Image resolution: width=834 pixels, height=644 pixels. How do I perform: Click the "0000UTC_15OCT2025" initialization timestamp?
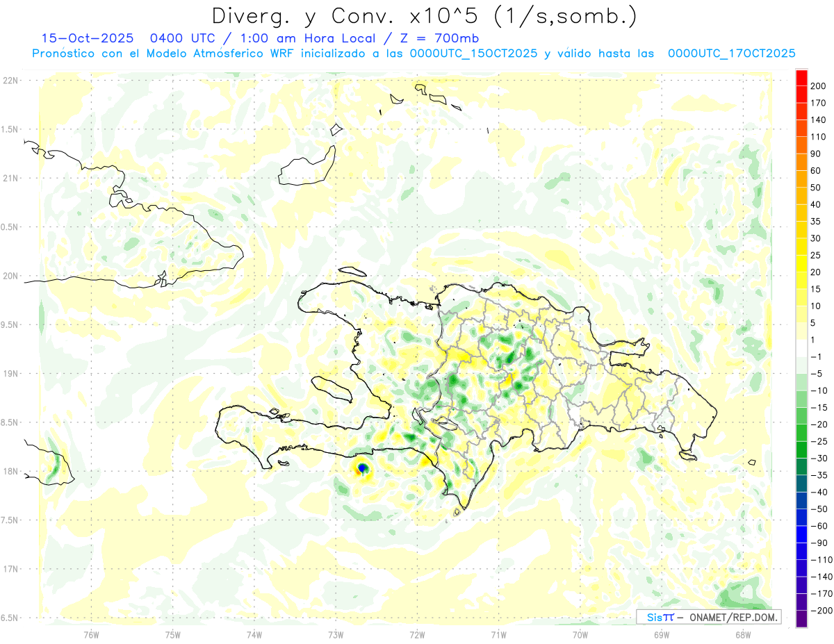coord(473,53)
